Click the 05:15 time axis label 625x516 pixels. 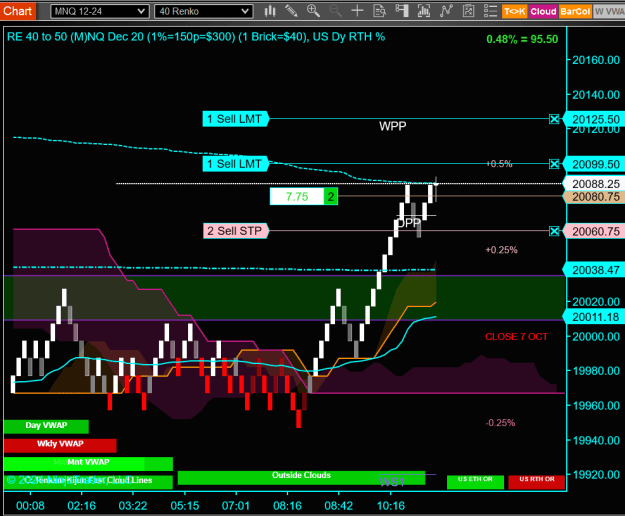click(x=185, y=506)
